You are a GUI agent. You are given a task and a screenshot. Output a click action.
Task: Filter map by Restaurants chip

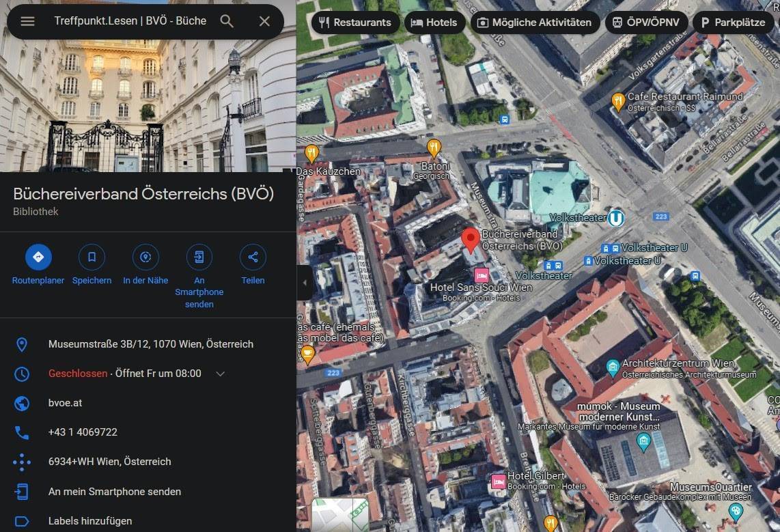point(355,23)
